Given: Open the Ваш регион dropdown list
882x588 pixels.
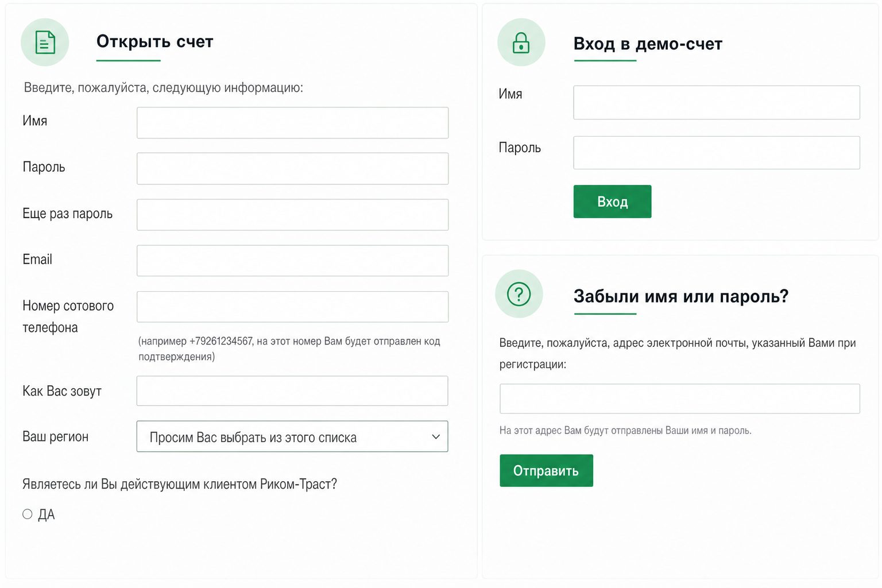Looking at the screenshot, I should tap(292, 437).
